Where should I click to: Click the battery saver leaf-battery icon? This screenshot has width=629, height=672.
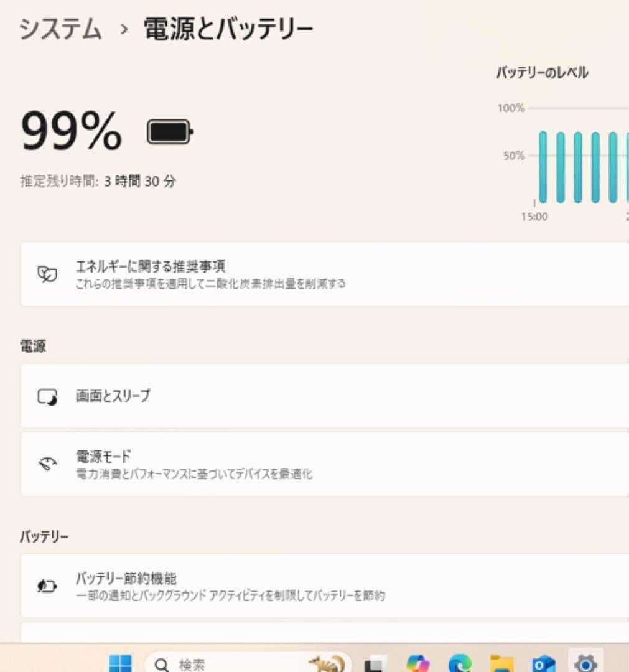coord(47,586)
